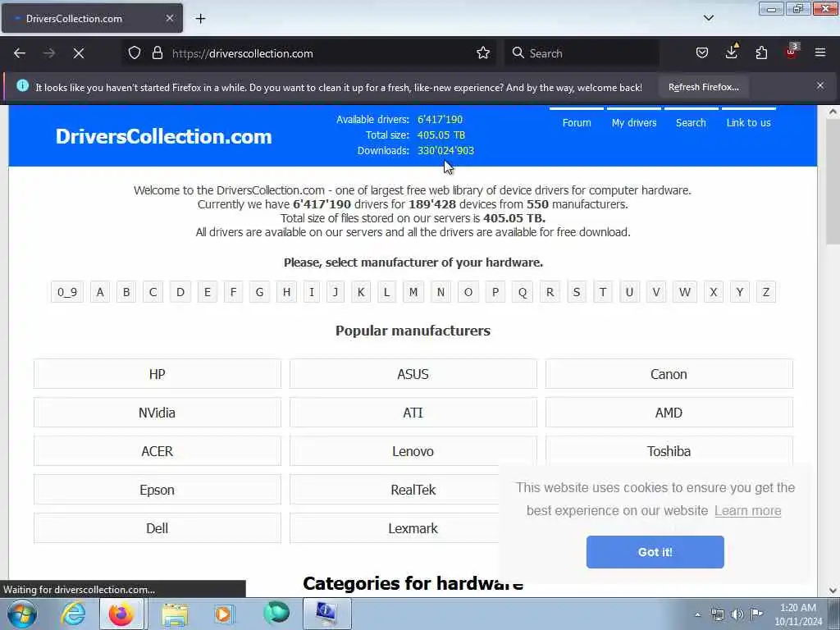Screen dimensions: 840x630
Task: Open Windows Explorer folder in taskbar
Action: coord(175,614)
